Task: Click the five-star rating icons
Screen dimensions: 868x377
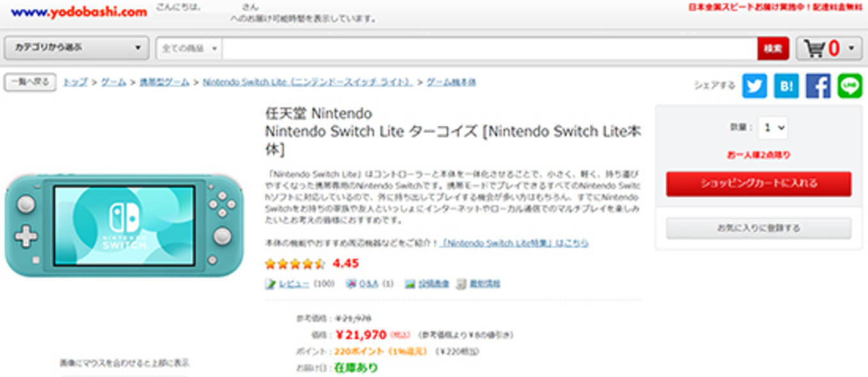Action: coord(295,263)
